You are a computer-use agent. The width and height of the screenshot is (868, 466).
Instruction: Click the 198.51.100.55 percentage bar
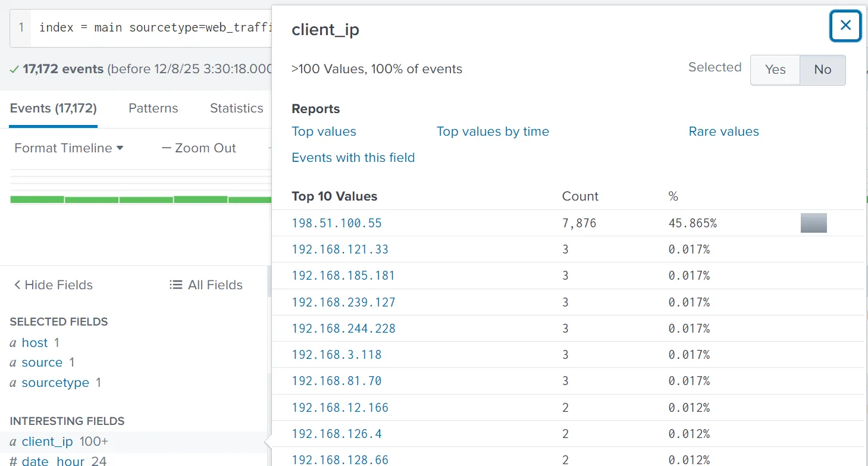pos(813,223)
